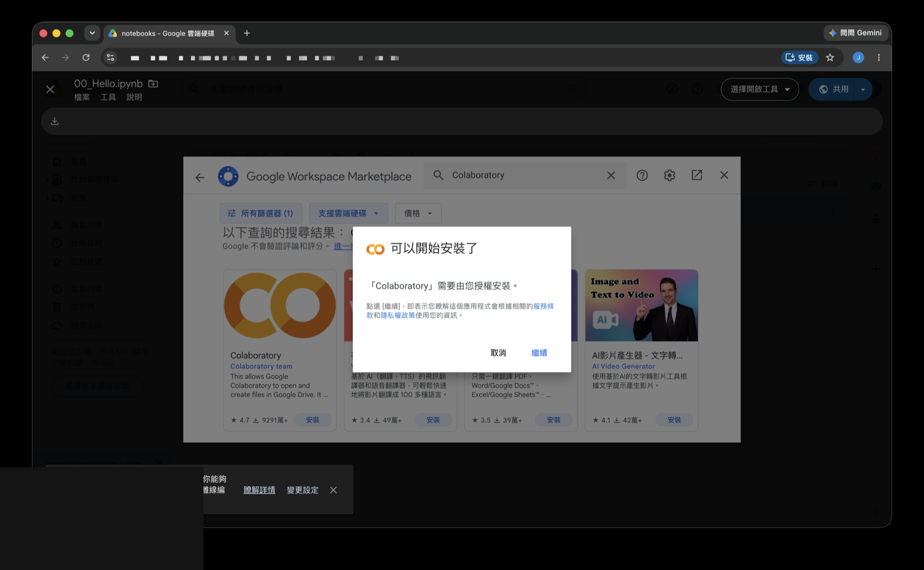Viewport: 924px width, 570px height.
Task: Expand the tab search dropdown
Action: pos(92,33)
